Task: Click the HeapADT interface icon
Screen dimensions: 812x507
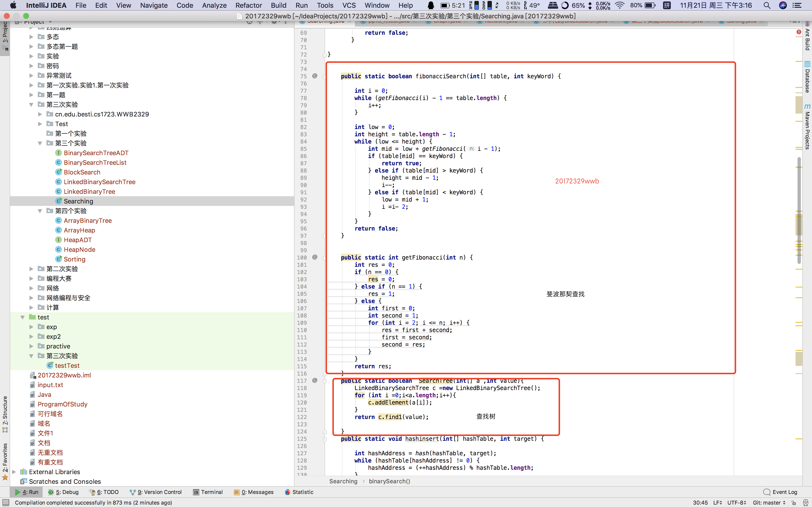Action: tap(58, 240)
